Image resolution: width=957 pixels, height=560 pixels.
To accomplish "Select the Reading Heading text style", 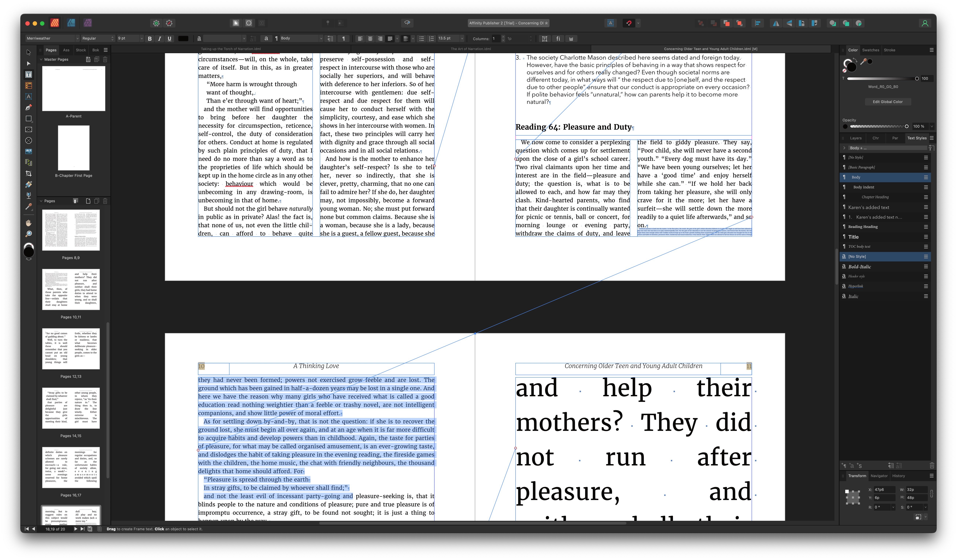I will coord(885,227).
